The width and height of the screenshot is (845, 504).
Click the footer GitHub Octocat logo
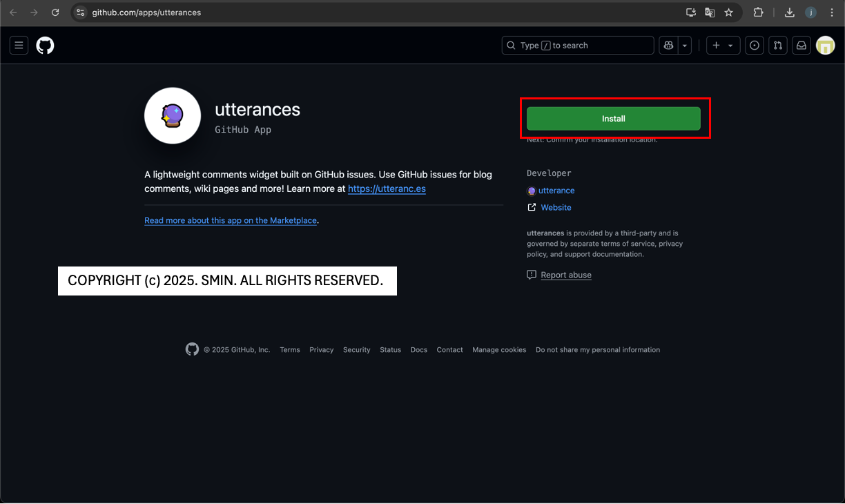[x=193, y=349]
